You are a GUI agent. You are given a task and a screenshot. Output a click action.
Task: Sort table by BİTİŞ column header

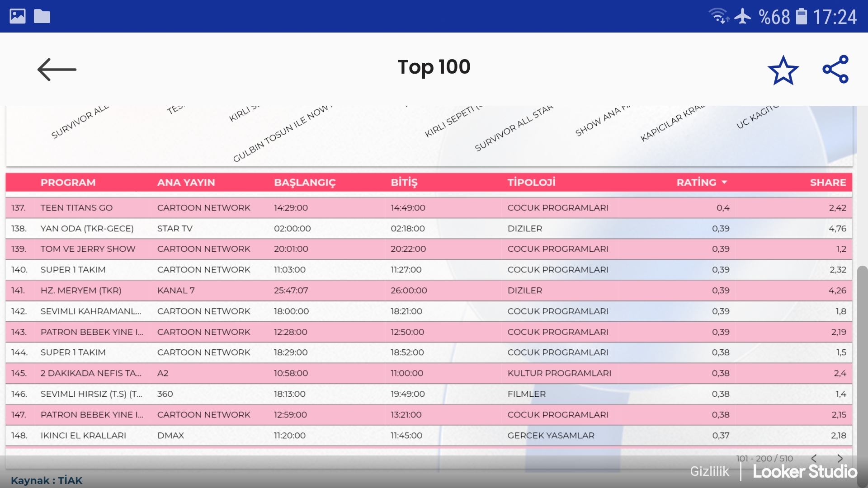404,183
